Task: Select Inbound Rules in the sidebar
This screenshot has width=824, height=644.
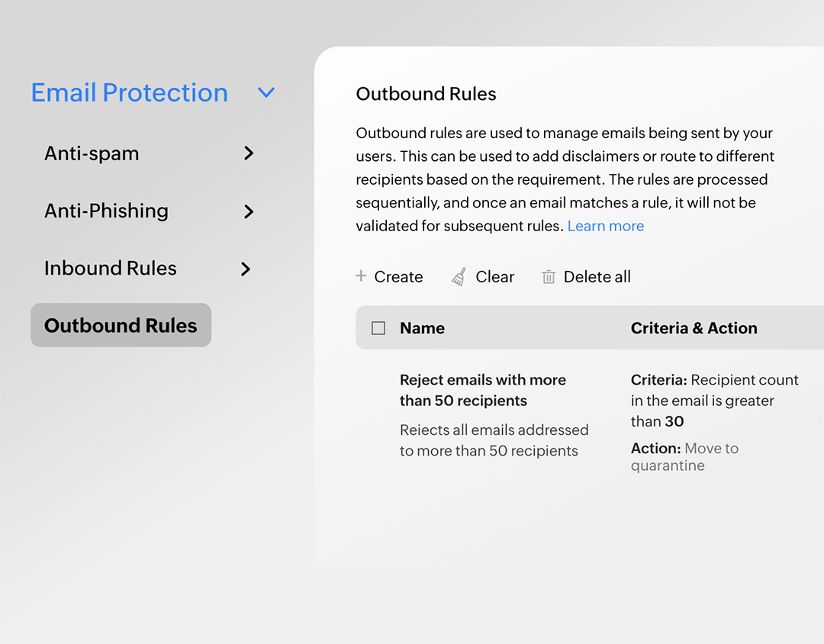Action: [x=111, y=269]
